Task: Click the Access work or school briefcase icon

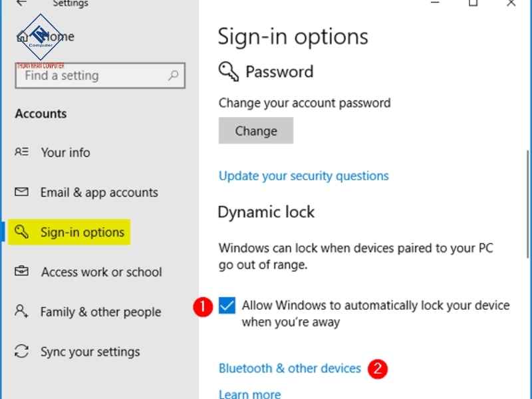Action: 21,272
